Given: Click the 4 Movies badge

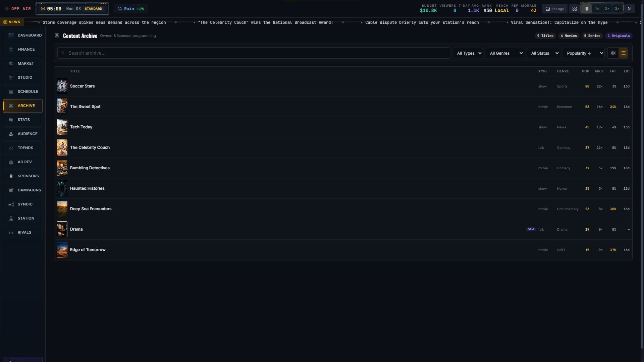Looking at the screenshot, I should coord(569,36).
